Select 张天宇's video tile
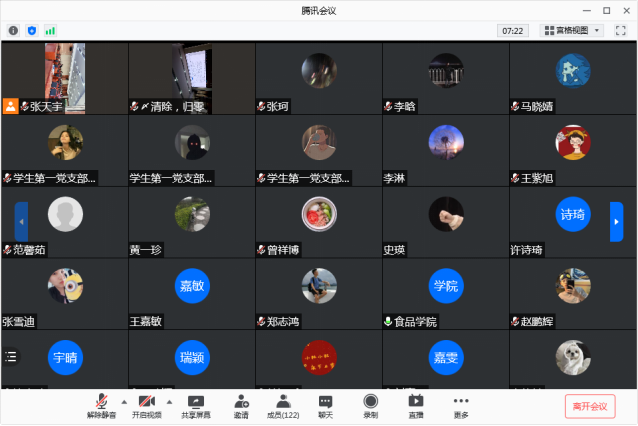The width and height of the screenshot is (638, 426). click(64, 78)
